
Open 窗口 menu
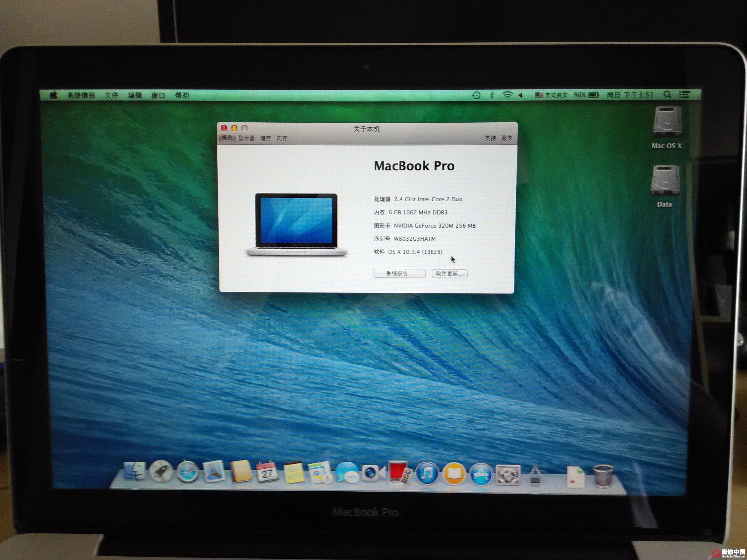(158, 95)
